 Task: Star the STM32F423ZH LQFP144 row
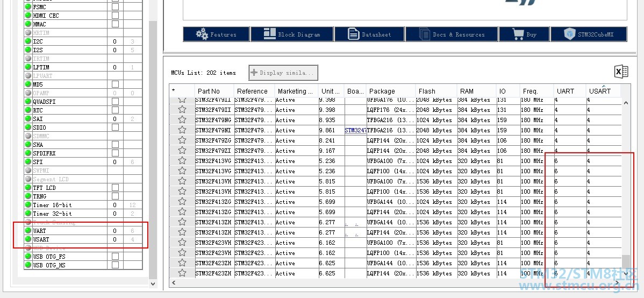coord(182,273)
